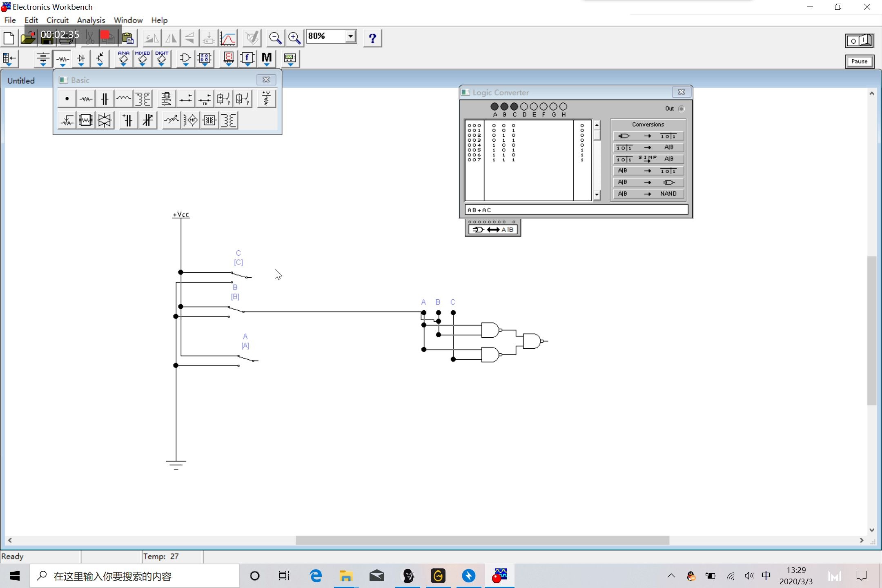
Task: Click the Windows taskbar search box
Action: tap(135, 576)
